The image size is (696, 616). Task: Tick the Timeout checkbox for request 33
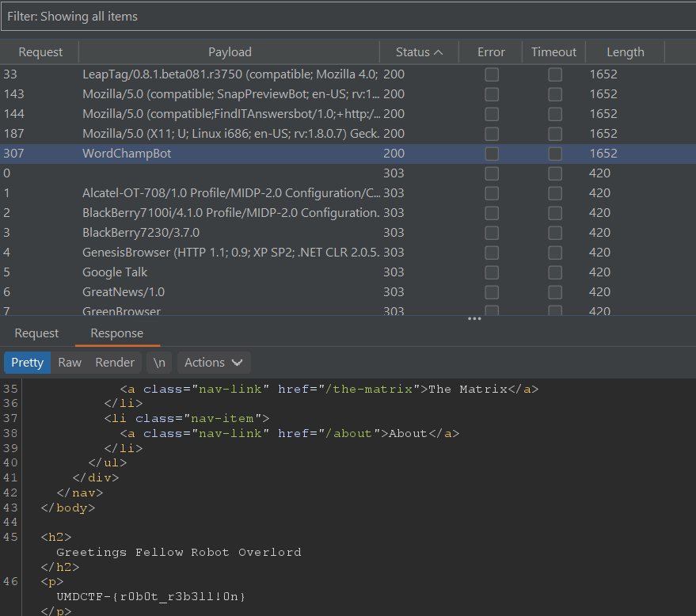pos(555,74)
